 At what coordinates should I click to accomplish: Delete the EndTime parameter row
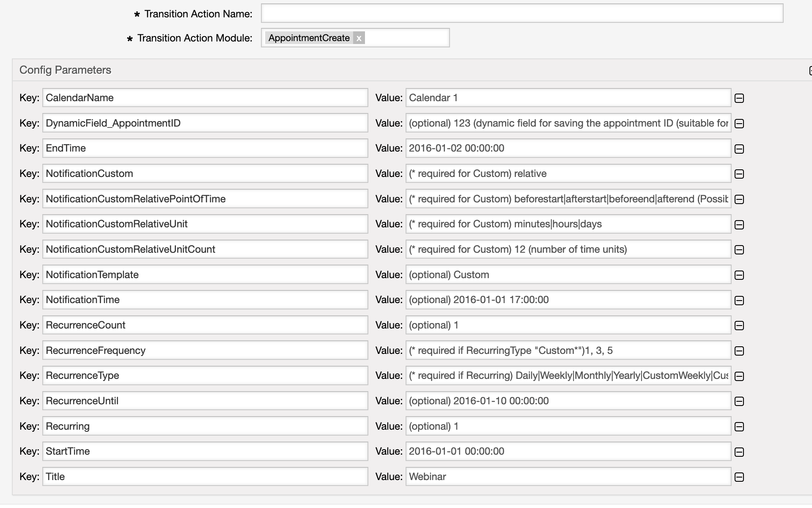point(739,149)
